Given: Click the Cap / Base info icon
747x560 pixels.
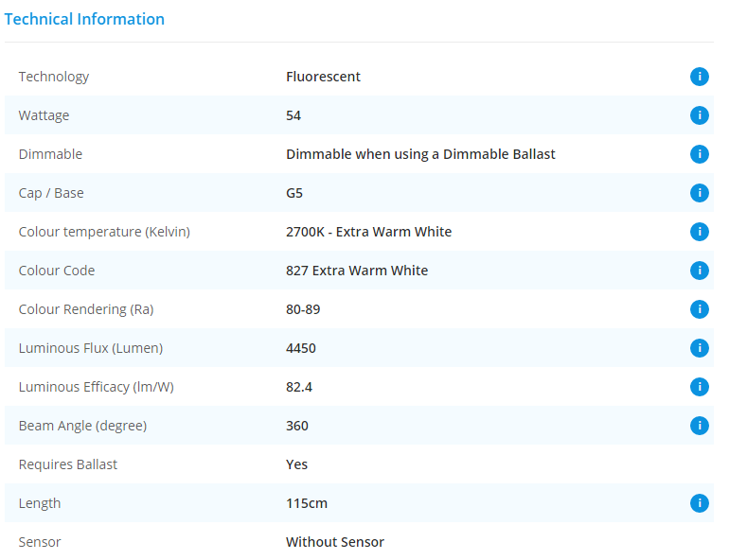Looking at the screenshot, I should coord(699,193).
